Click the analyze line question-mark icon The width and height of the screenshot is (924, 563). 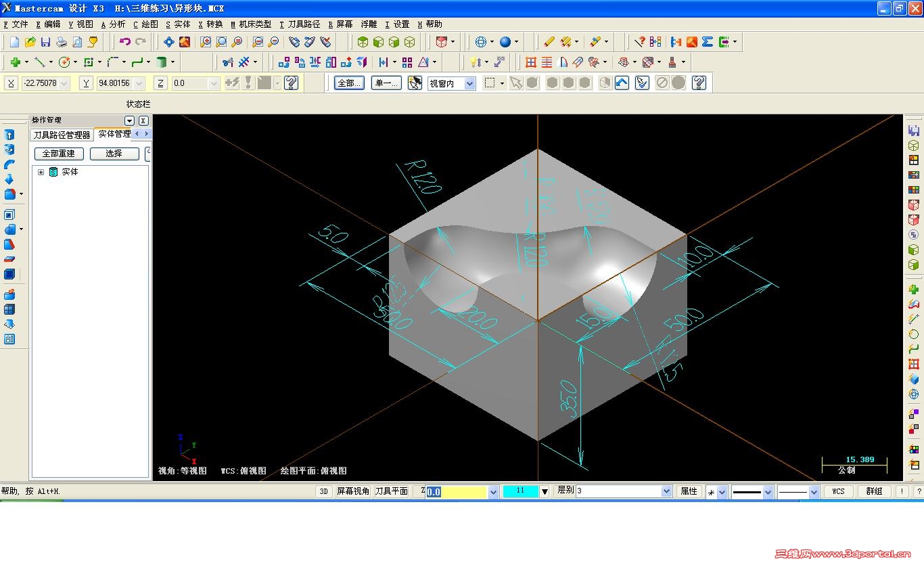coord(639,42)
